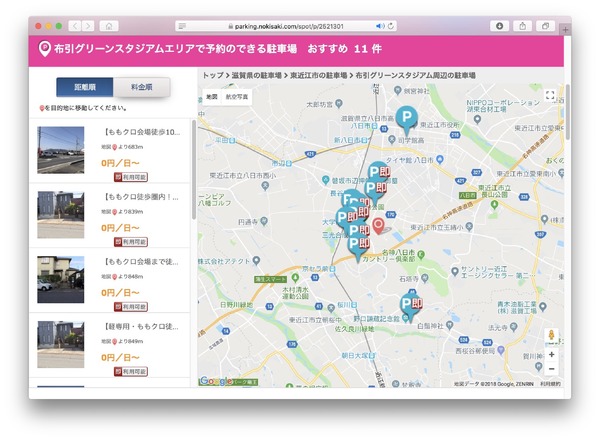Open the Safari downloads icon
Image resolution: width=600 pixels, height=440 pixels.
click(x=500, y=25)
